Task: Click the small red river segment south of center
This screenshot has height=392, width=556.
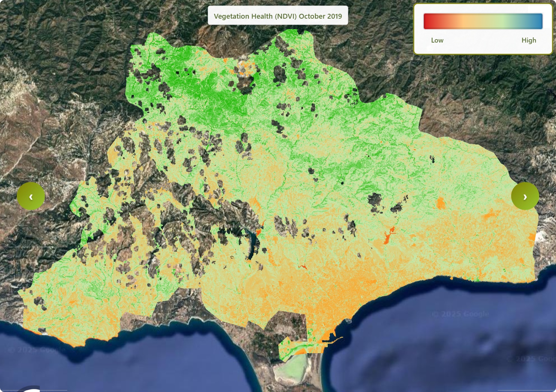Action: click(x=302, y=266)
